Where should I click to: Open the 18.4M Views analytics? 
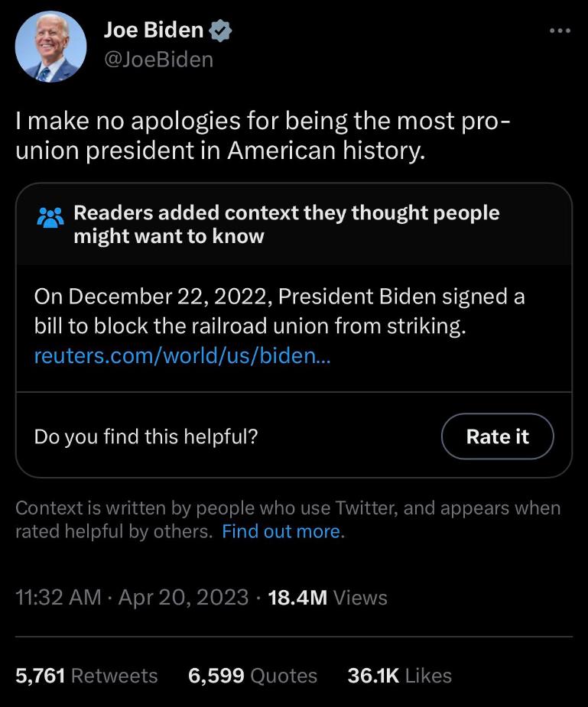point(327,598)
